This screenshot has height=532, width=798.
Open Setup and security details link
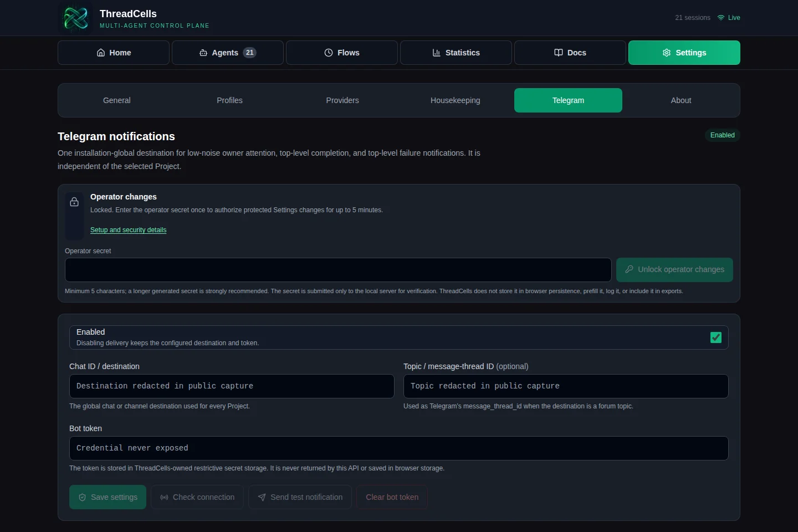[x=128, y=230]
